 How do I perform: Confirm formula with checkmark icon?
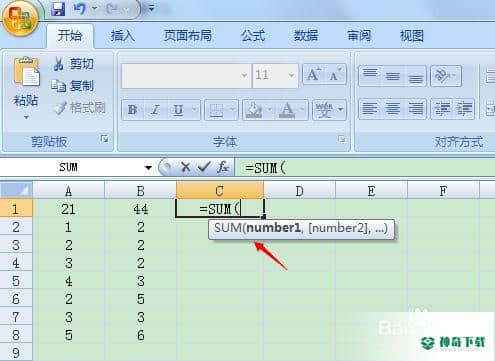click(204, 167)
